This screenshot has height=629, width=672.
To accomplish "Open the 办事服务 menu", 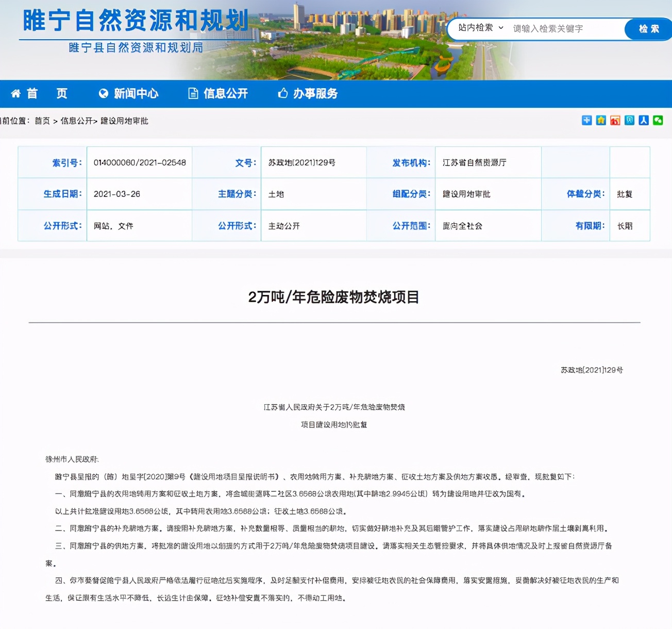I will click(x=316, y=93).
